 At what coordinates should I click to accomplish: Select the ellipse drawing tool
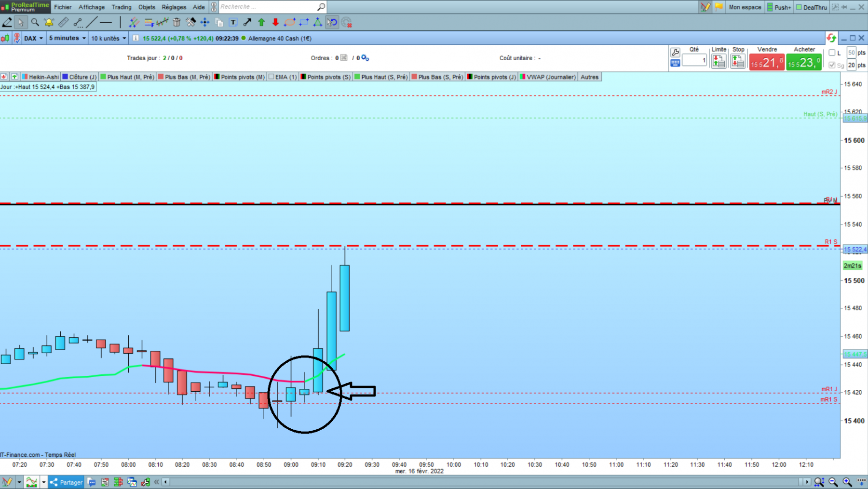point(289,22)
